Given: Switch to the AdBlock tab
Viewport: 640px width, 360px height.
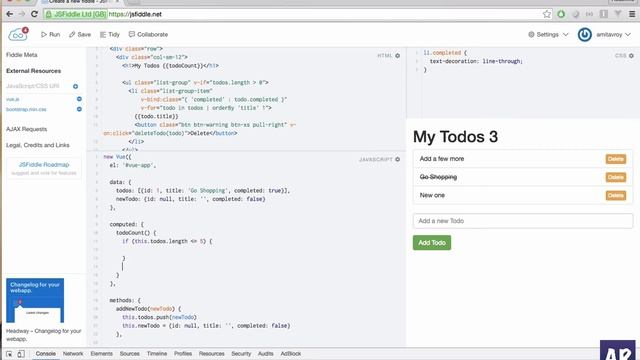Looking at the screenshot, I should [x=291, y=353].
